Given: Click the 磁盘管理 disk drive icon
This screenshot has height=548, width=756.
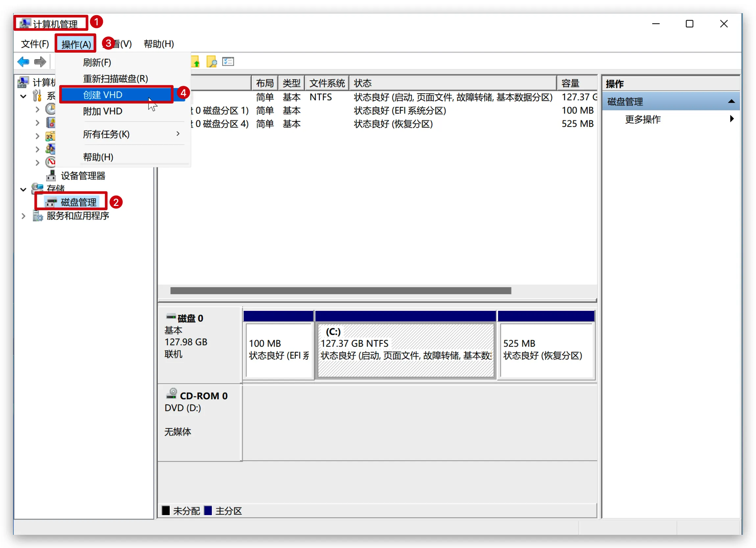Looking at the screenshot, I should pos(51,202).
